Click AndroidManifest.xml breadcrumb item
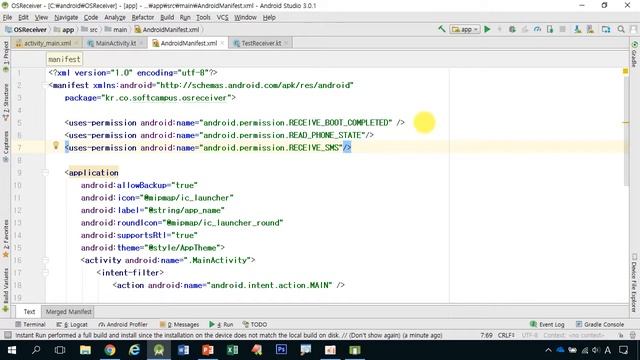Screen dimensions: 640x360 (167, 29)
